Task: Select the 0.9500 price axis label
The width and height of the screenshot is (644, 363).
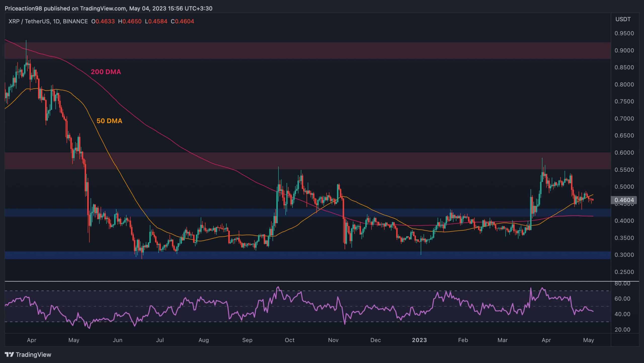Action: tap(624, 33)
